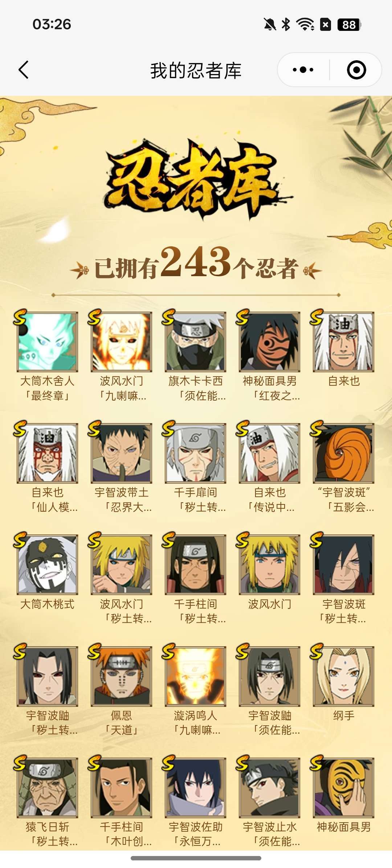392x868 pixels.
Task: Select the glowing 漩涡鸣人「九喇嘛…」portrait
Action: coord(196,676)
